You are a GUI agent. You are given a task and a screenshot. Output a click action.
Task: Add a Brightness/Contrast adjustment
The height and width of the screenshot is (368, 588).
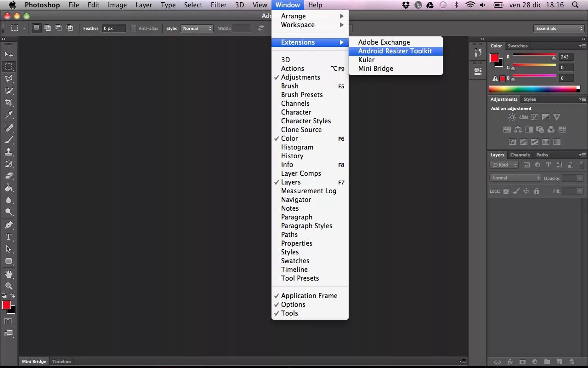[512, 117]
